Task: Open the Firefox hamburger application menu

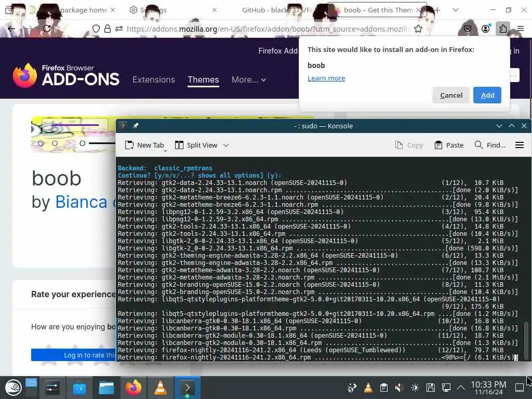Action: [521, 29]
